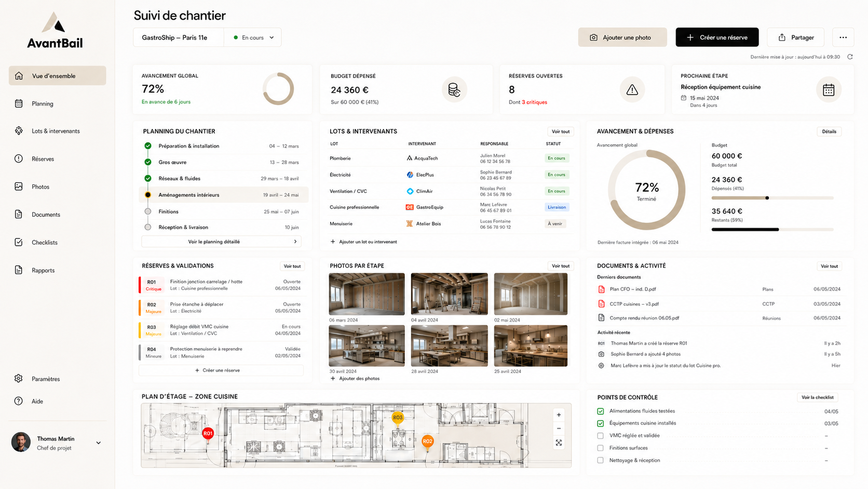Open the En cours status dropdown

click(x=253, y=37)
